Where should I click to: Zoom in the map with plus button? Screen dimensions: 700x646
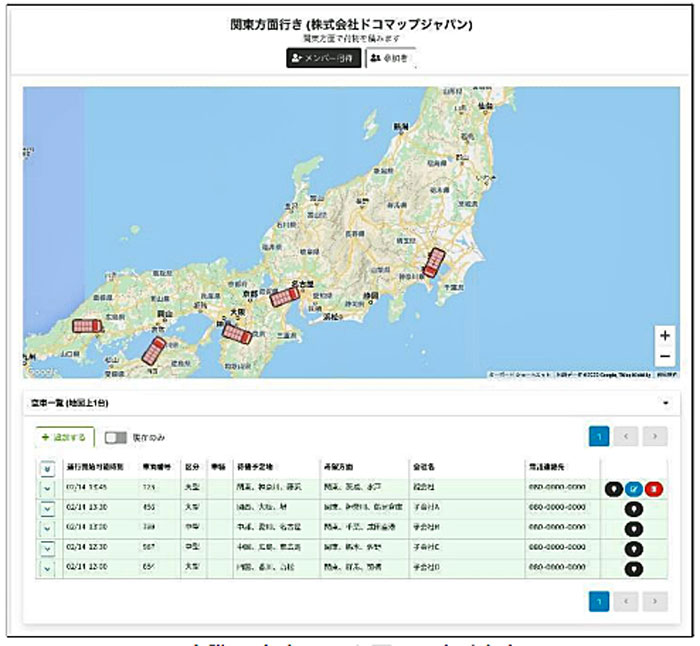point(665,335)
